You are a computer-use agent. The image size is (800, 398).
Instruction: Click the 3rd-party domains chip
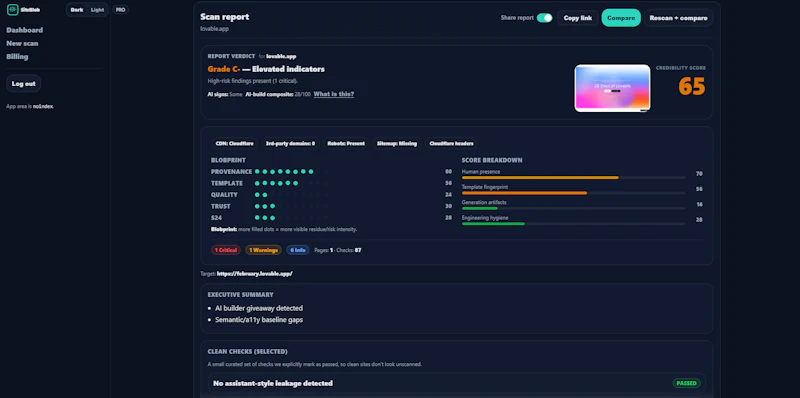tap(290, 143)
